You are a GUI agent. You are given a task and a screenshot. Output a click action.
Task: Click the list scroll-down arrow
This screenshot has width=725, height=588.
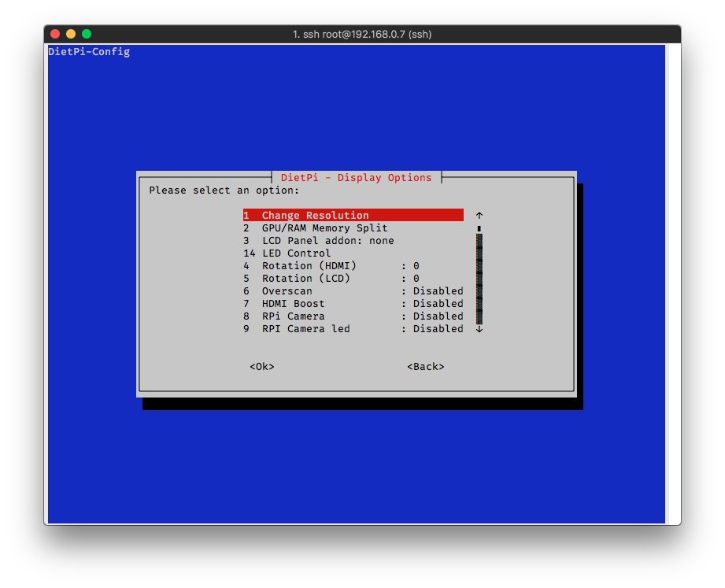pyautogui.click(x=479, y=329)
